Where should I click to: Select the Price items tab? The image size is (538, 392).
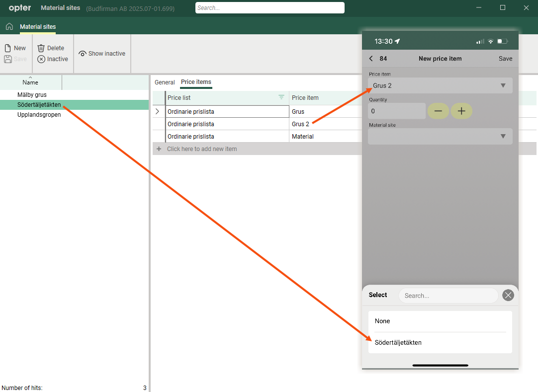(x=196, y=82)
